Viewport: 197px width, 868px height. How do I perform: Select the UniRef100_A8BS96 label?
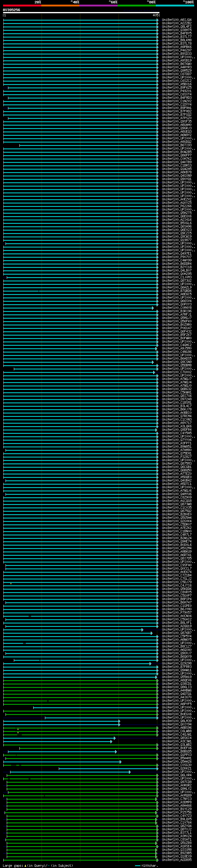point(177,728)
